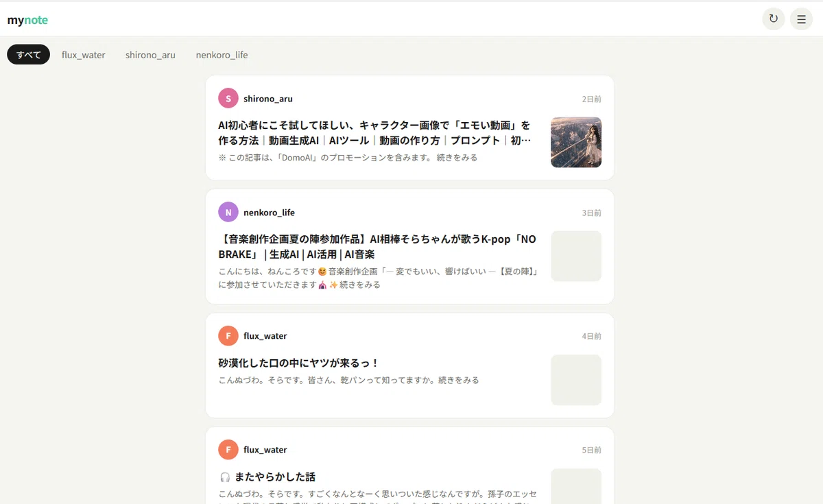The height and width of the screenshot is (504, 823).
Task: Open the AI初心者にこそ試してほしい article title
Action: coord(374,132)
